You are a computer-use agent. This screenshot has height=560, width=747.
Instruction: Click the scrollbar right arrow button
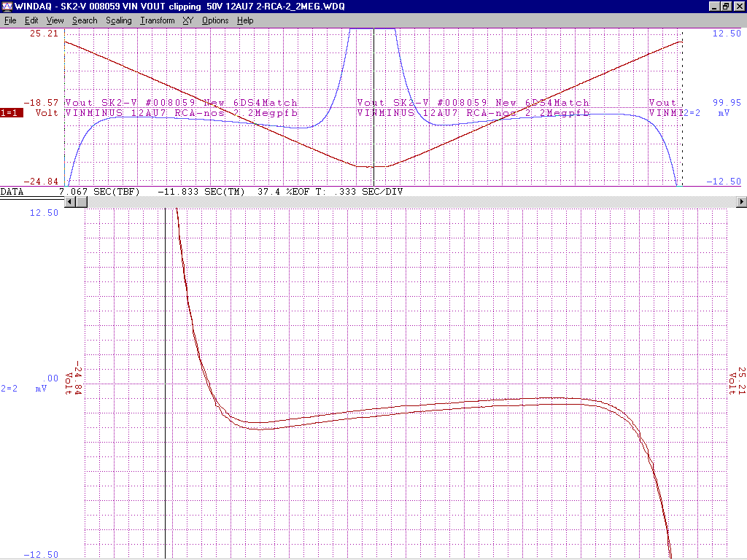click(742, 202)
